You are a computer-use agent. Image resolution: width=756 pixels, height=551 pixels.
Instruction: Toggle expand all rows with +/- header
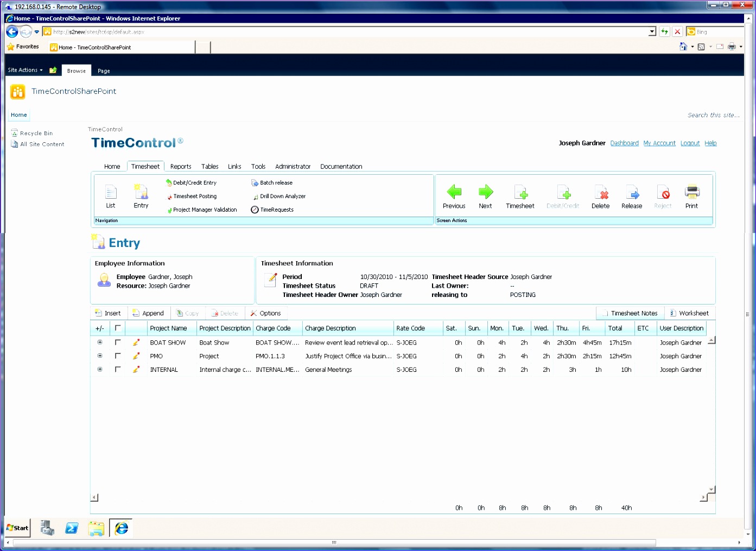(100, 328)
